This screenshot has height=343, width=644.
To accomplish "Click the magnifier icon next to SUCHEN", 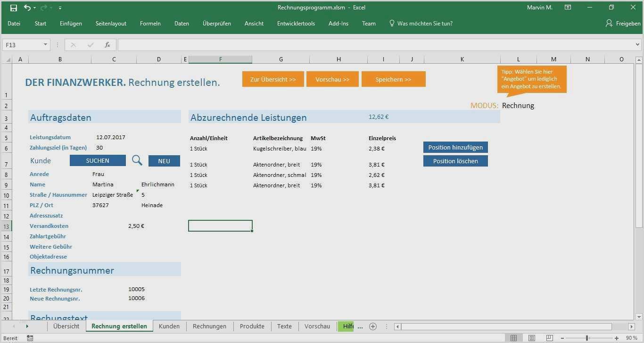I will [x=137, y=161].
